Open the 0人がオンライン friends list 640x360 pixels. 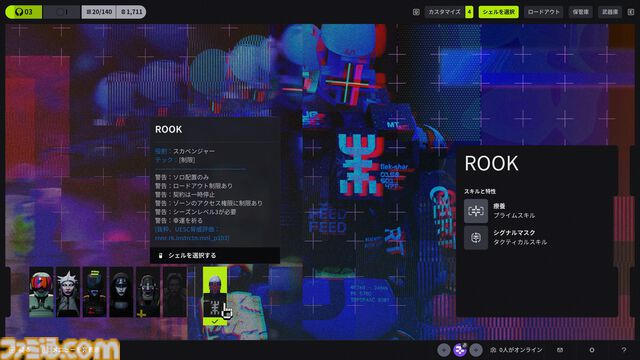point(516,350)
